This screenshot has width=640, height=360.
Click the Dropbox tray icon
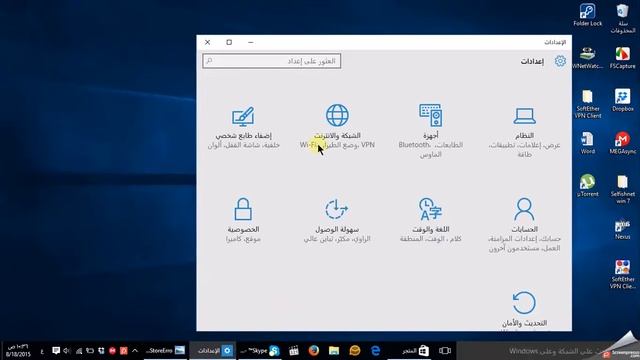click(x=101, y=351)
